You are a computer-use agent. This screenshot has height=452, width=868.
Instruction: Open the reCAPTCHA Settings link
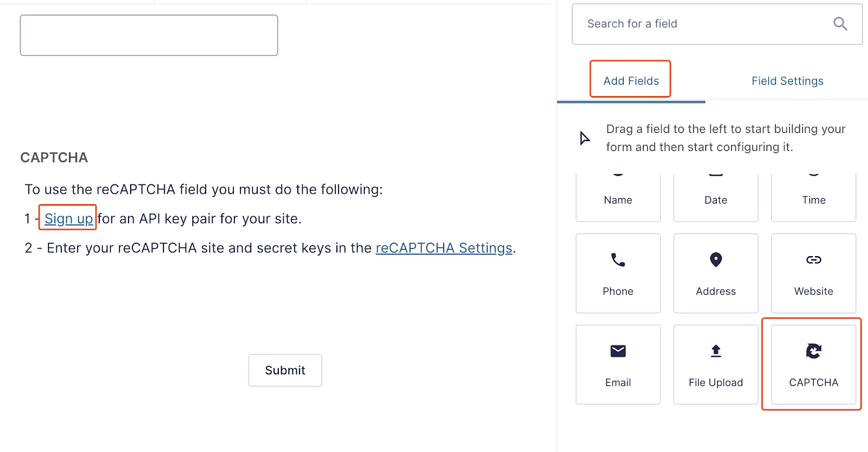pyautogui.click(x=444, y=248)
